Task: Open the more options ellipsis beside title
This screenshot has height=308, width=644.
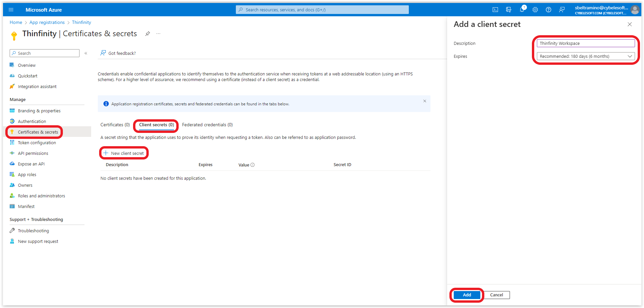Action: [158, 34]
